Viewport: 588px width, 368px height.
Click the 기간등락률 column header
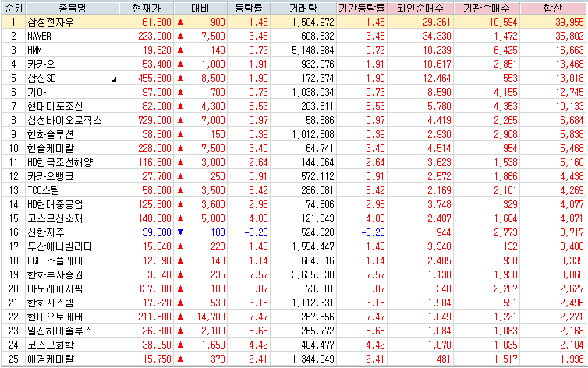[362, 8]
